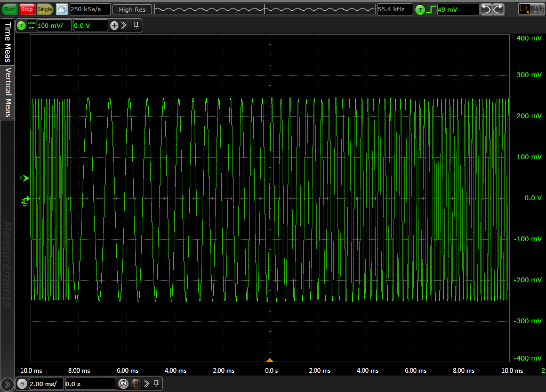546x392 pixels.
Task: Expand the horizontal toolbar chevrons
Action: tap(147, 383)
